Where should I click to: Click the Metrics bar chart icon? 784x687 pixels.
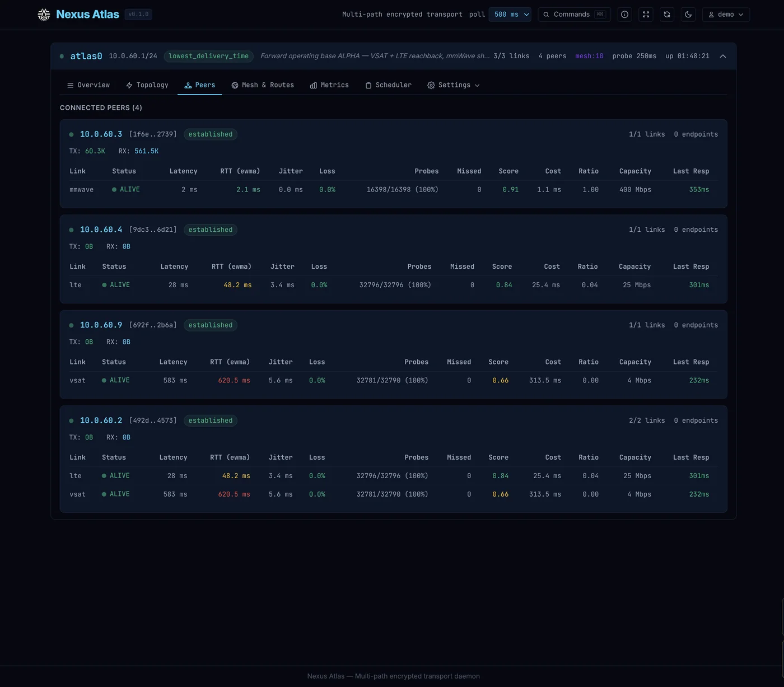314,85
